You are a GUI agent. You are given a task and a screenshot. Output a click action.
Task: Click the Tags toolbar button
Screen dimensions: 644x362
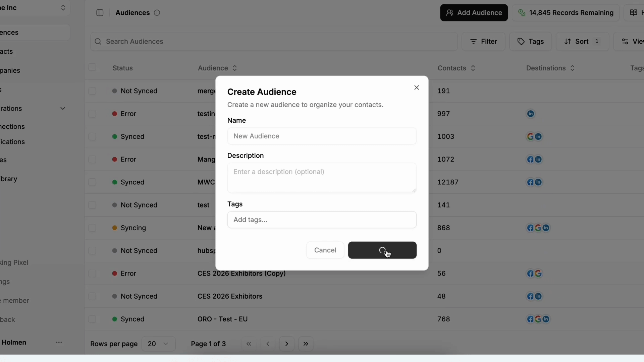tap(530, 42)
